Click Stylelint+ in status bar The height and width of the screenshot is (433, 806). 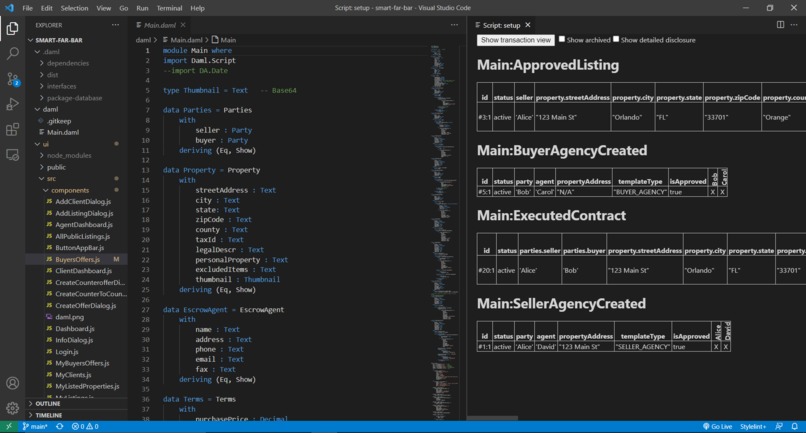[753, 426]
